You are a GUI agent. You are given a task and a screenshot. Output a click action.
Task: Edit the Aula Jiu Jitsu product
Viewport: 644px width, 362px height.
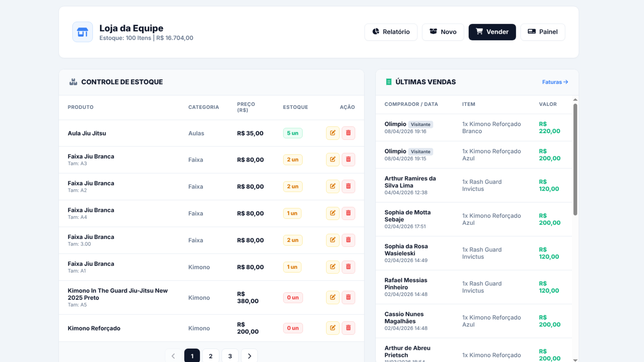(x=333, y=133)
